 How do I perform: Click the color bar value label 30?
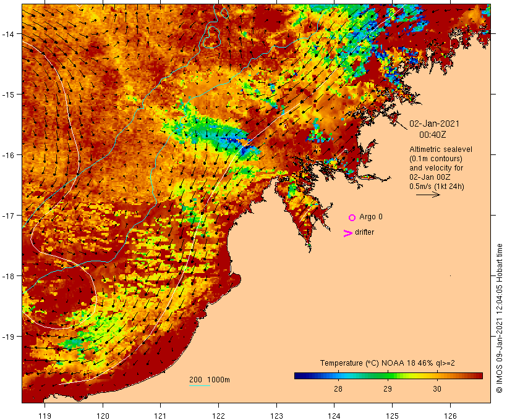437,388
